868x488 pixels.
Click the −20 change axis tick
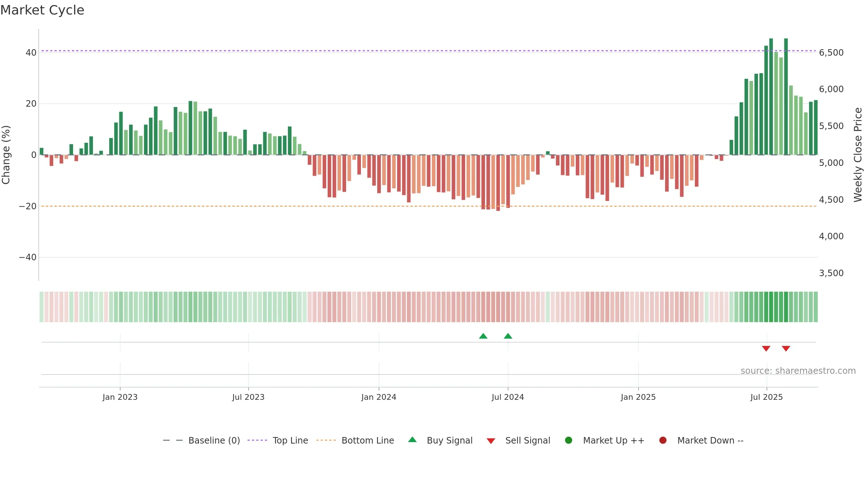click(x=27, y=206)
